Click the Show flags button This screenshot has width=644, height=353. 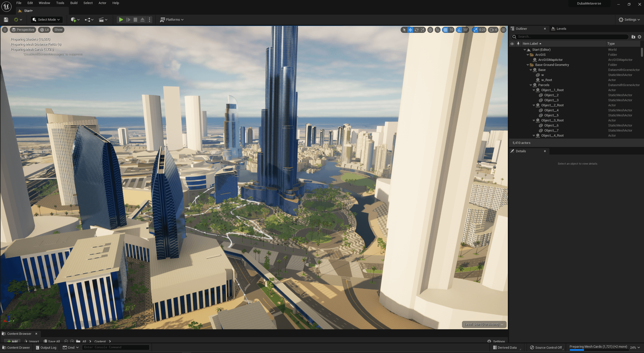click(x=58, y=30)
